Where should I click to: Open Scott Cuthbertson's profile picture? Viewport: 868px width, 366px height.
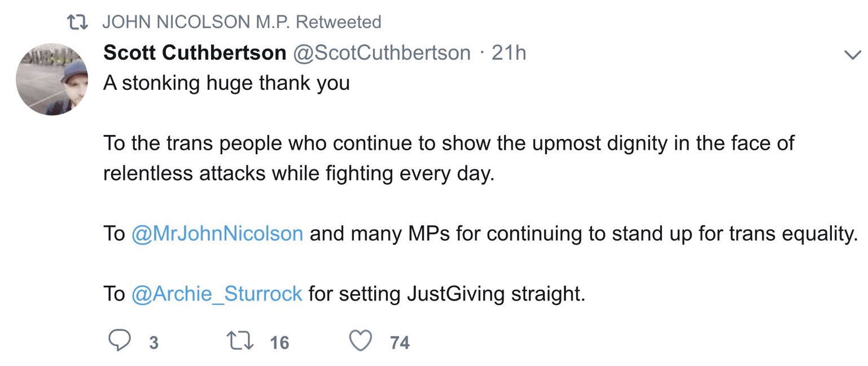tap(52, 79)
